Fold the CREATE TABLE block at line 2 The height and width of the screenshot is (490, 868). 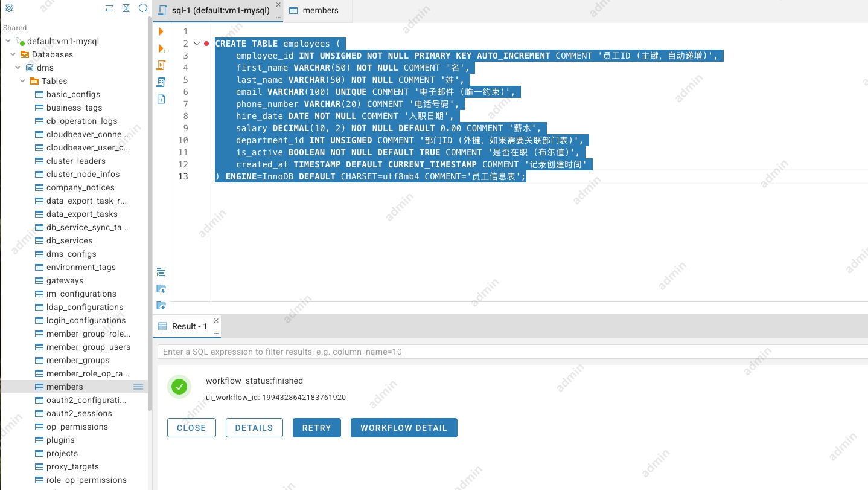pos(196,44)
